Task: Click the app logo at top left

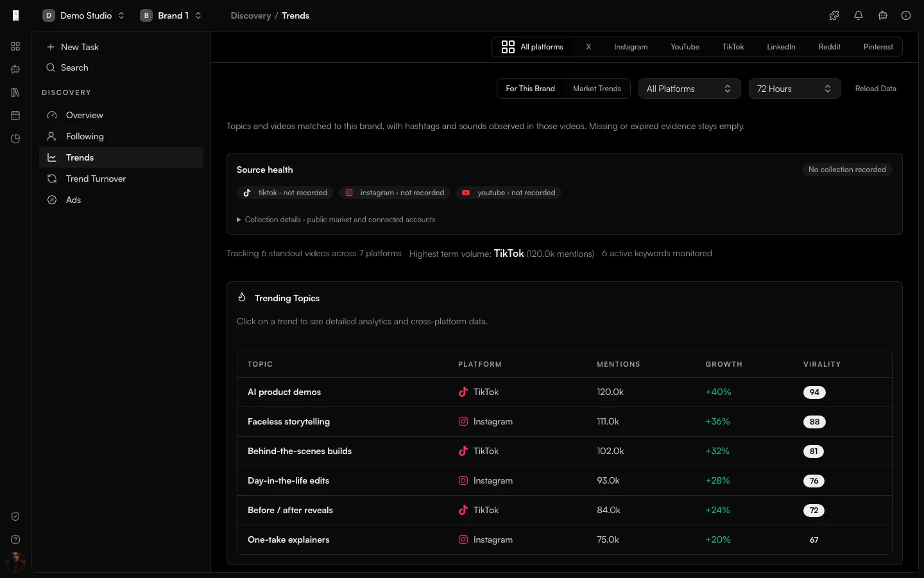Action: pos(15,15)
